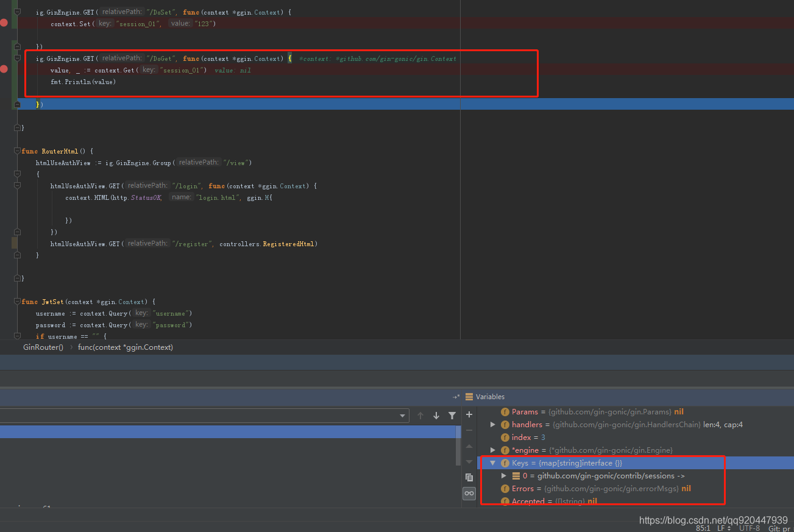The width and height of the screenshot is (794, 532).
Task: Open the goroutine selector dropdown in Frames
Action: pyautogui.click(x=402, y=416)
